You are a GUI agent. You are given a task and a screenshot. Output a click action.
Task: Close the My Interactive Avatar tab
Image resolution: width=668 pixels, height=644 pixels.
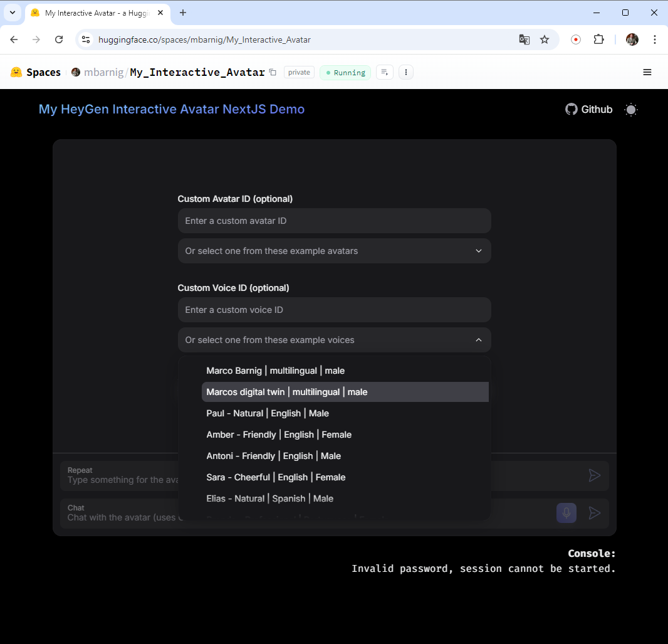160,13
